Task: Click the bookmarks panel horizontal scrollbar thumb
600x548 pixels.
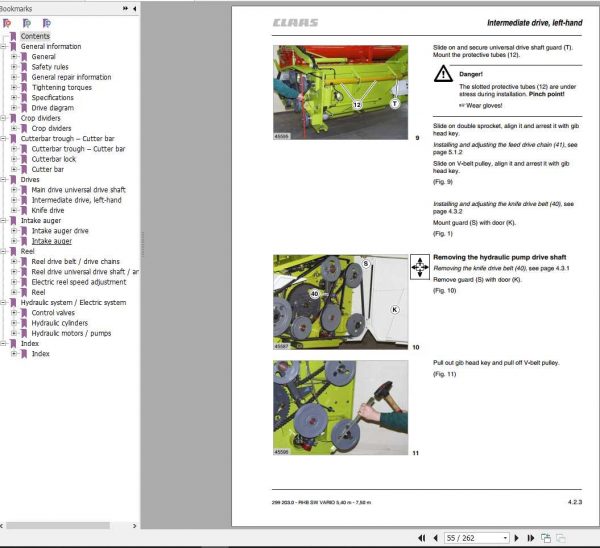Action: [57, 526]
